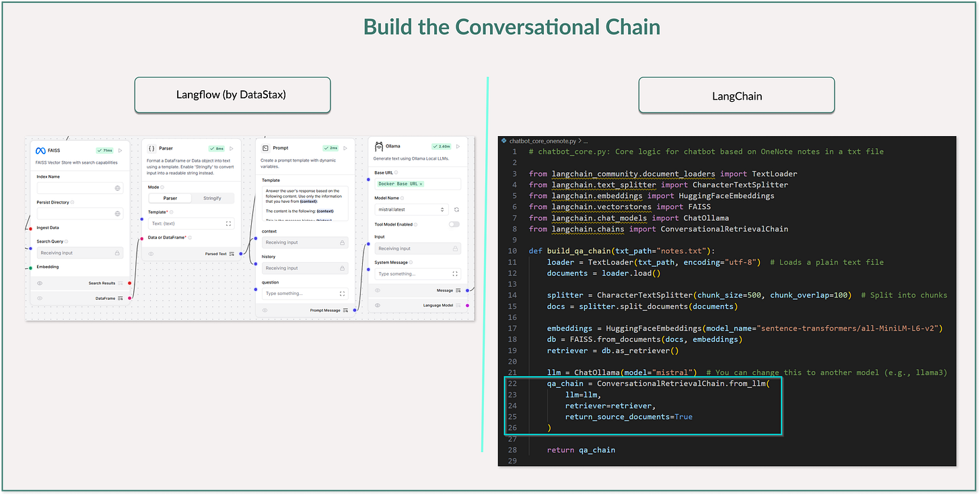Screen dimensions: 980x495
Task: Inspect Search Results output icon
Action: 120,284
